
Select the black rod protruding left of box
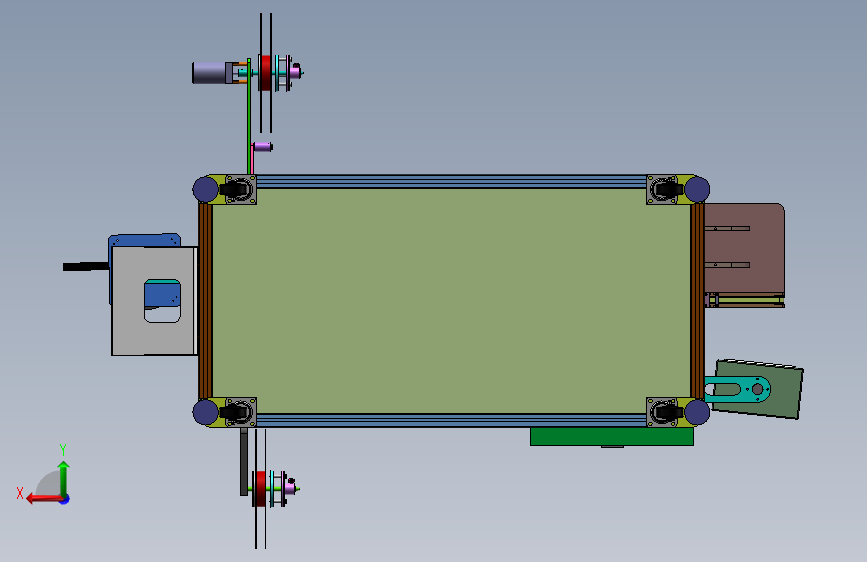point(86,267)
